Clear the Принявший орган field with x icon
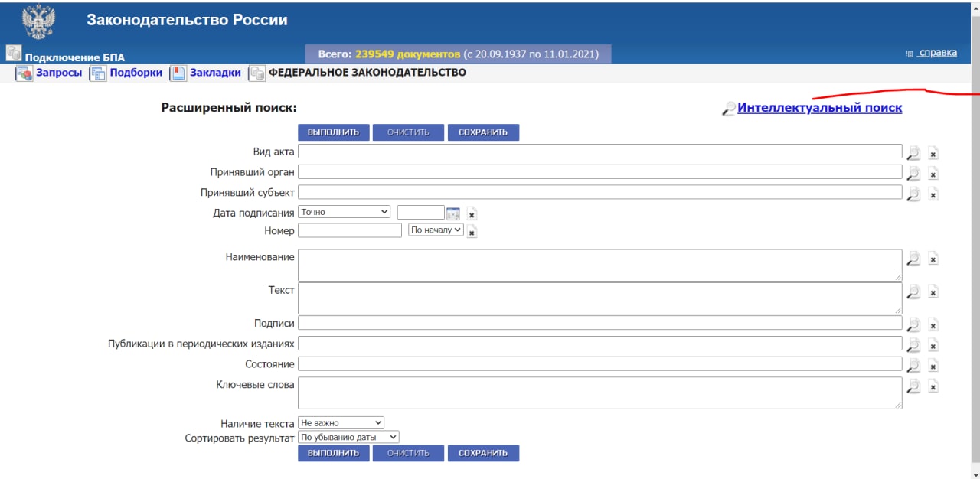This screenshot has height=479, width=980. coord(933,174)
